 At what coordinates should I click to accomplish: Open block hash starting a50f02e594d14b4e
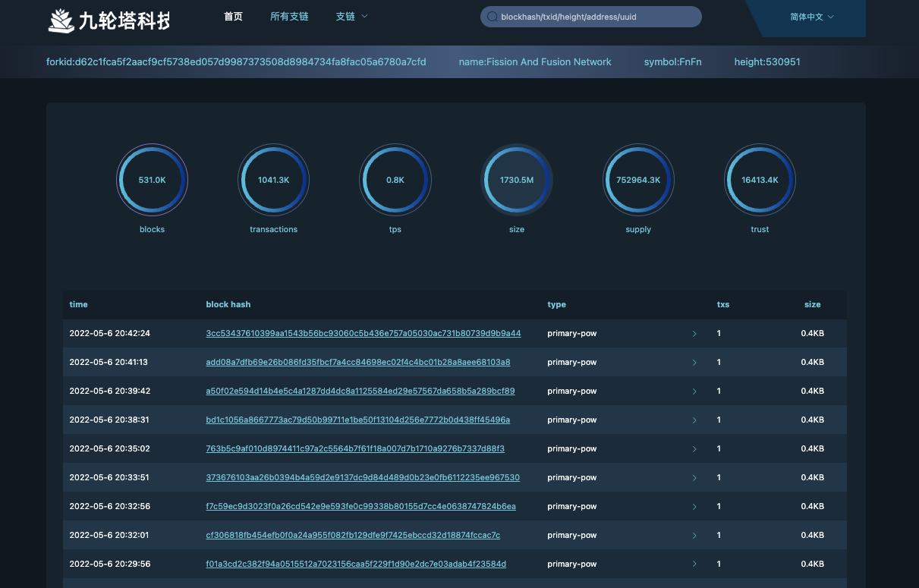click(x=360, y=391)
